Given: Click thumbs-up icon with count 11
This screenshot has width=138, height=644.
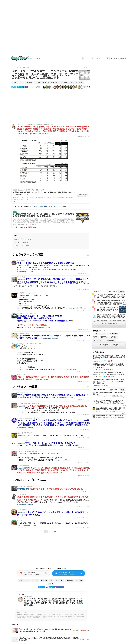Looking at the screenshot, I should pyautogui.click(x=123, y=413).
